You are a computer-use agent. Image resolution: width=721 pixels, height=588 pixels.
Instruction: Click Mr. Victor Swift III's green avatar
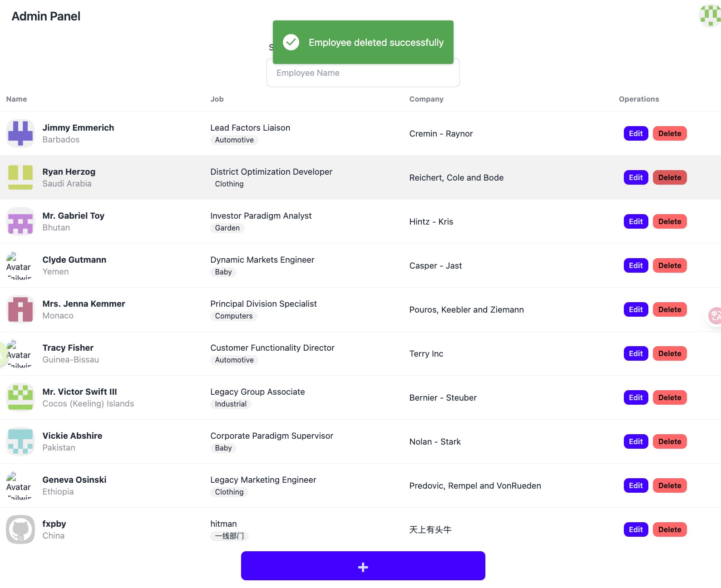coord(20,397)
